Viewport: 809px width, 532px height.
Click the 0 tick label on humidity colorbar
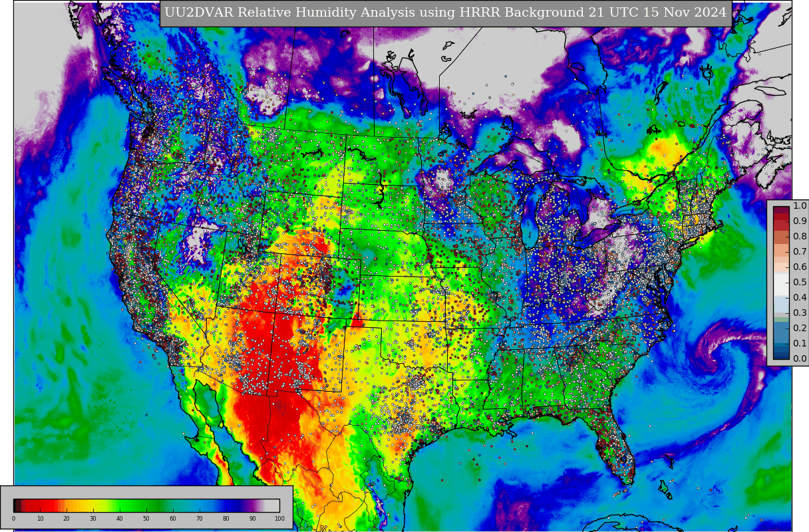[x=13, y=519]
